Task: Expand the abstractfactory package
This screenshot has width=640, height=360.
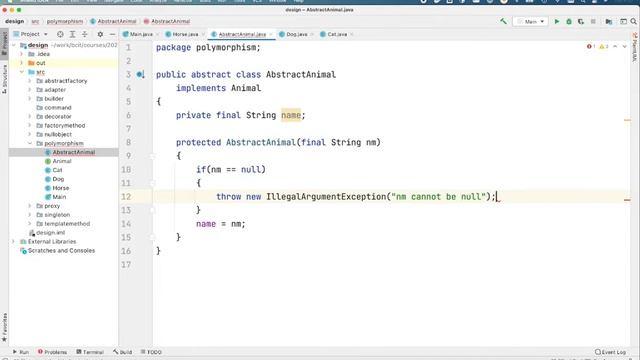Action: [x=30, y=81]
